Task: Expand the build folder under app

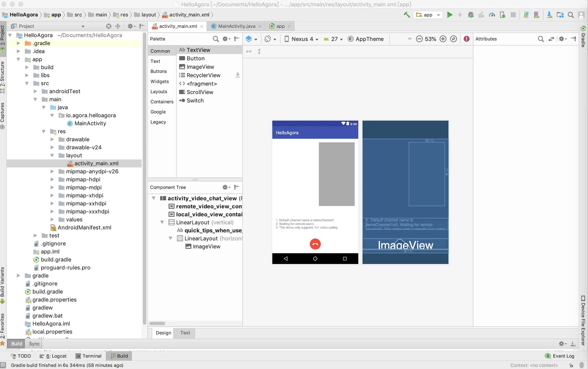Action: coord(27,67)
